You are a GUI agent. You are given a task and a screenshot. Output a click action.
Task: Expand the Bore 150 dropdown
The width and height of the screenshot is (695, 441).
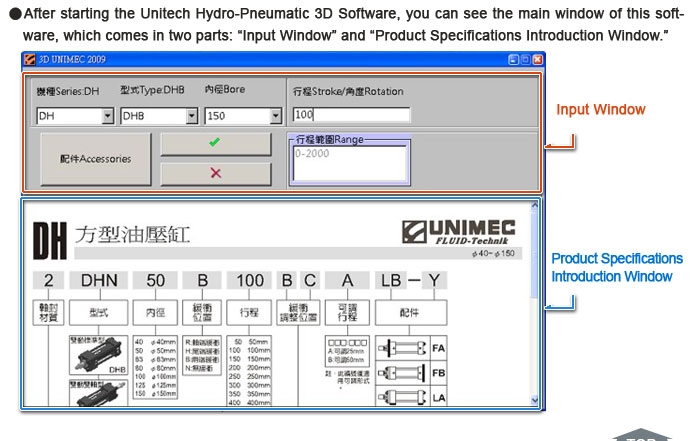276,116
